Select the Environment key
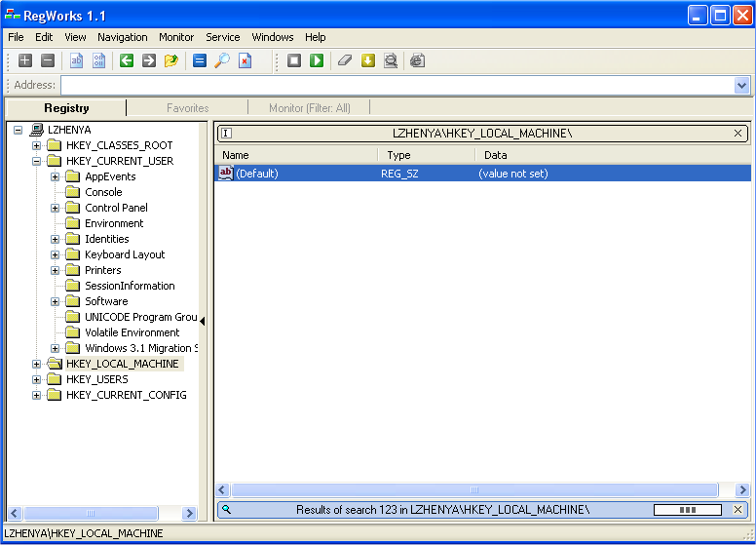 114,223
